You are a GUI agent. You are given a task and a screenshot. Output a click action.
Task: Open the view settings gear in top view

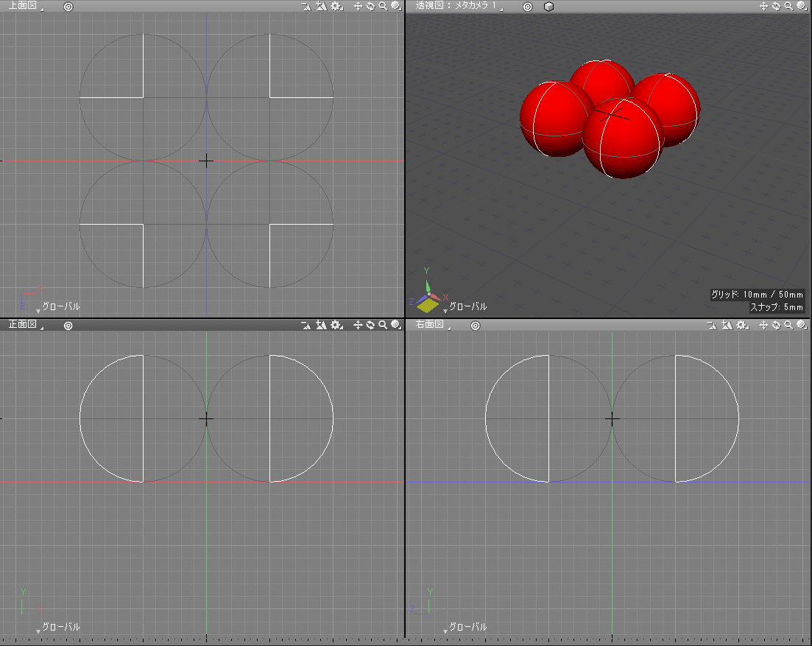click(336, 6)
